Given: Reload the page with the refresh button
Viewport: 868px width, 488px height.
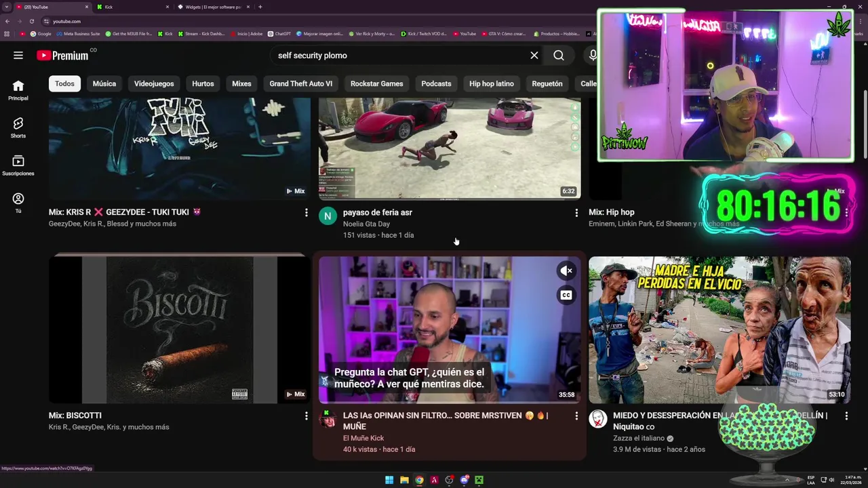Looking at the screenshot, I should (31, 21).
